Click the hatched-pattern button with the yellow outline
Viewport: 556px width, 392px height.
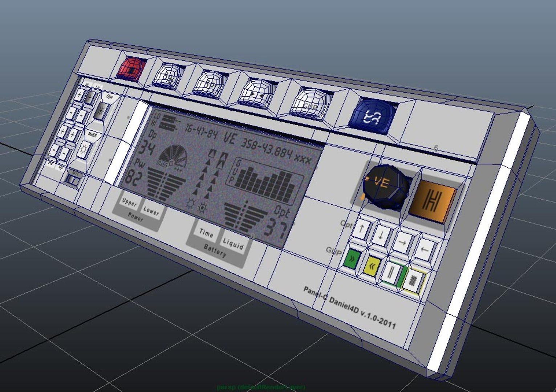point(413,281)
